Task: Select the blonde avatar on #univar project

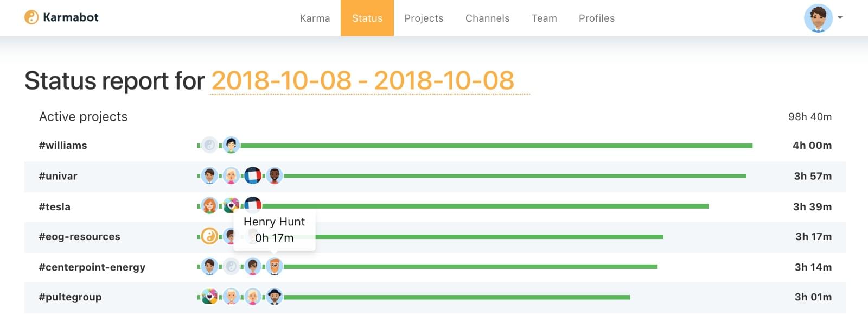Action: coord(230,175)
